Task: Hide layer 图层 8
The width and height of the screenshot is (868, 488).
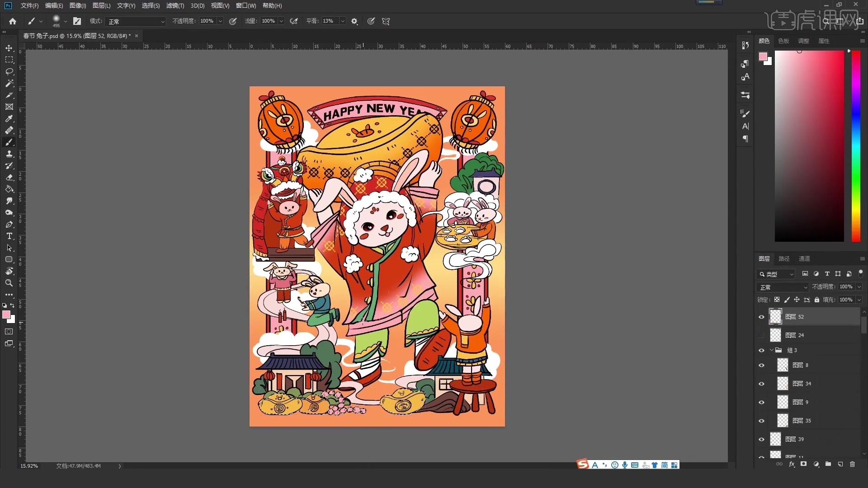Action: pos(761,365)
